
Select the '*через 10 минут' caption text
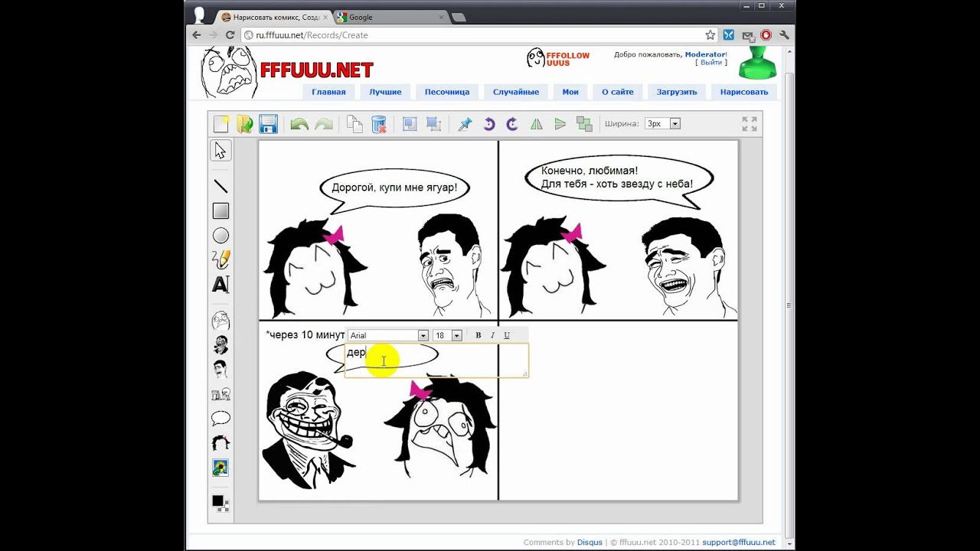click(305, 334)
